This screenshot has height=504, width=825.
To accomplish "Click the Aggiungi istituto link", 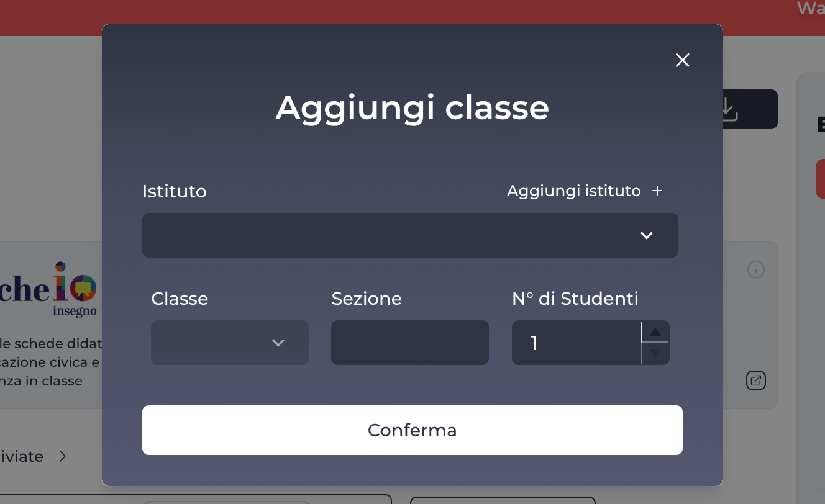I will (573, 191).
